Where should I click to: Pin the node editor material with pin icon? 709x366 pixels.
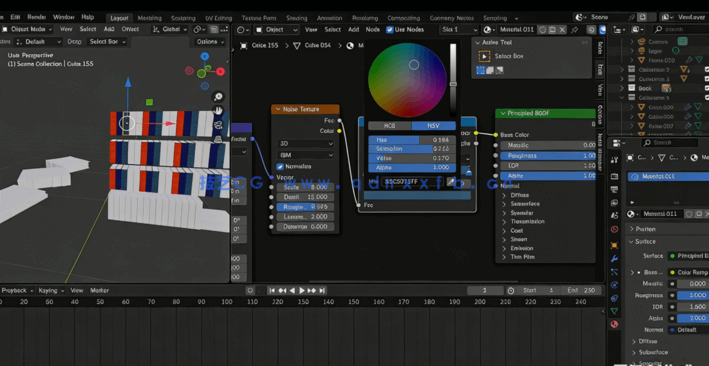575,30
